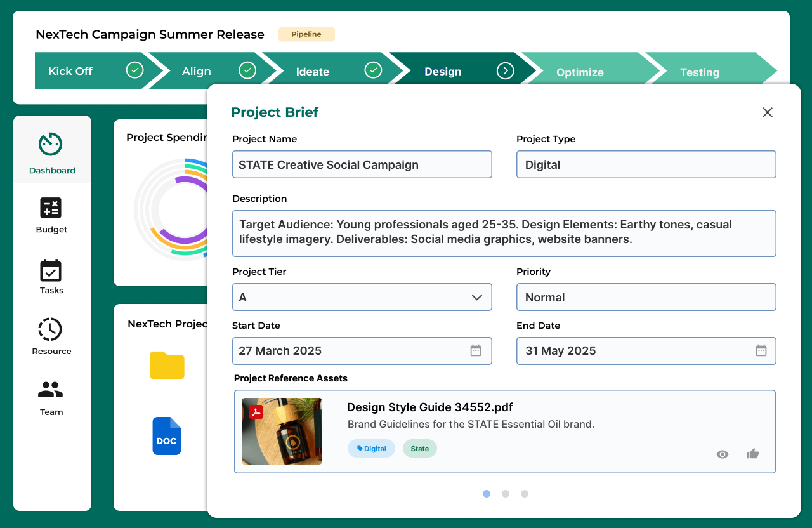The width and height of the screenshot is (812, 528).
Task: Click the Kick Off stage checkmark
Action: pyautogui.click(x=134, y=70)
